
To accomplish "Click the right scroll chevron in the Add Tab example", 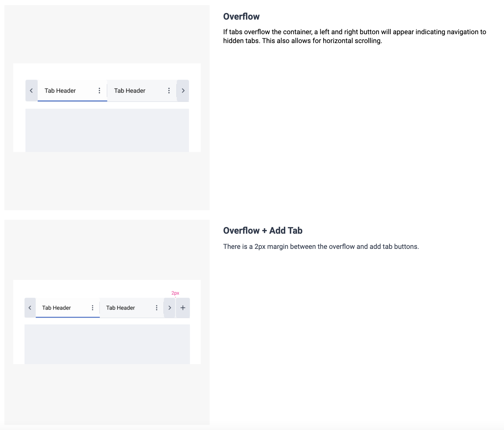I will click(170, 308).
